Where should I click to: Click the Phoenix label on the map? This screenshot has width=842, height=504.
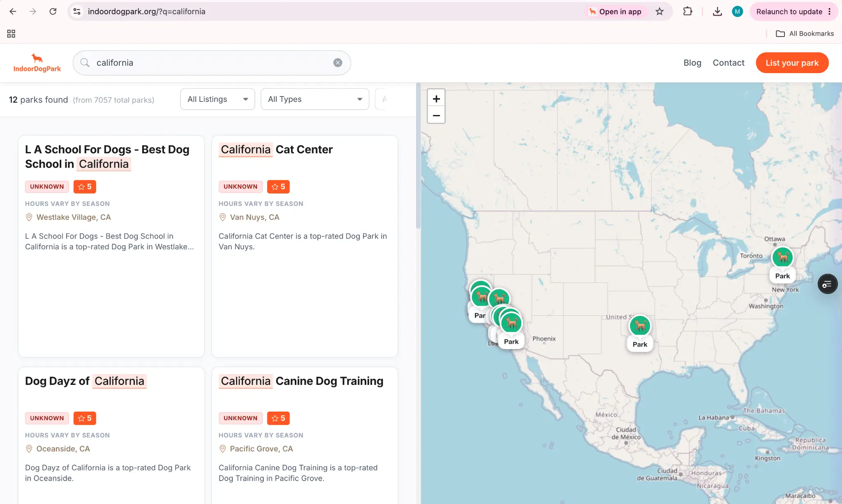pos(544,338)
